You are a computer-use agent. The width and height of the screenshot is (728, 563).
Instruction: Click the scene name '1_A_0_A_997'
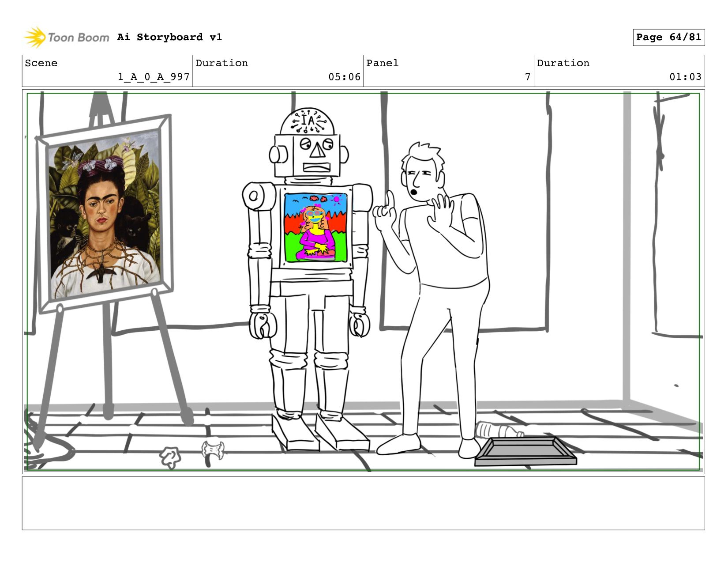click(154, 77)
